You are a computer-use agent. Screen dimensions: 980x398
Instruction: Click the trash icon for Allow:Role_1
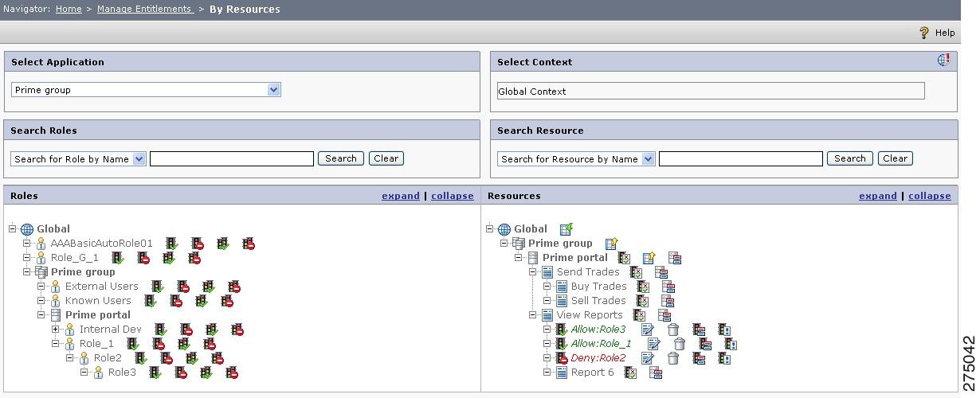680,344
